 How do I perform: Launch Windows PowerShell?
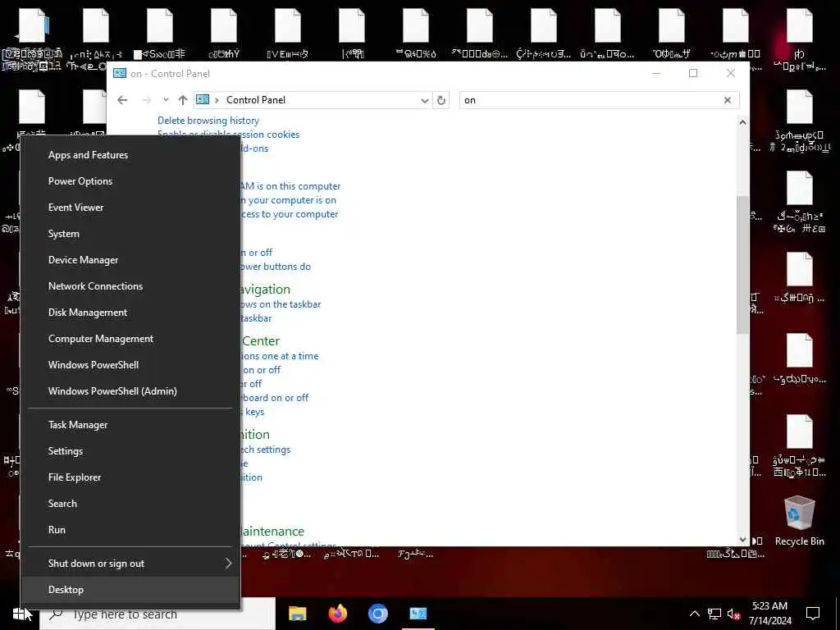[x=130, y=365]
